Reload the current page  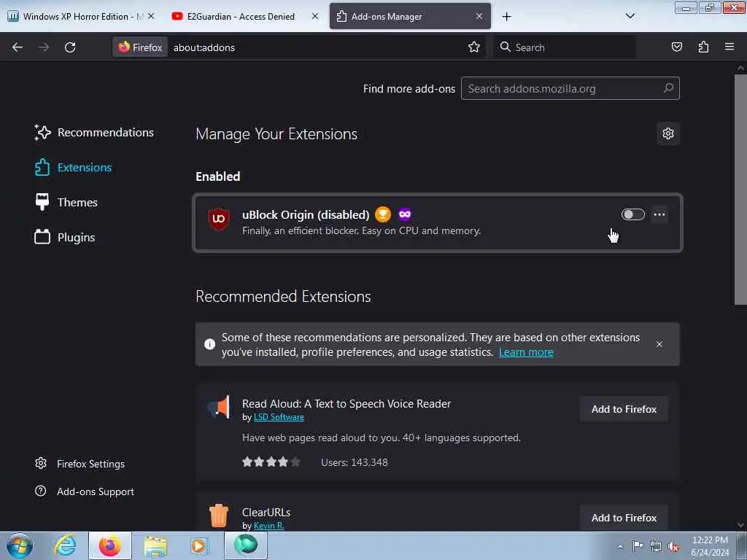pos(70,47)
